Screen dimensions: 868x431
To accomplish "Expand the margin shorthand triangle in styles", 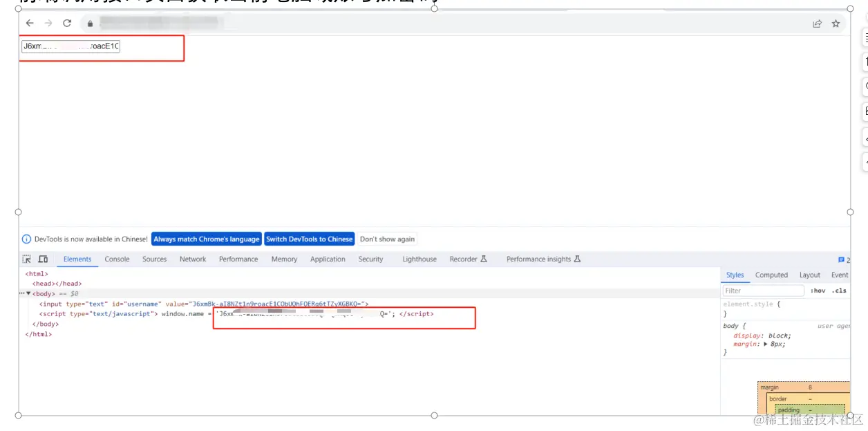I will pyautogui.click(x=767, y=345).
